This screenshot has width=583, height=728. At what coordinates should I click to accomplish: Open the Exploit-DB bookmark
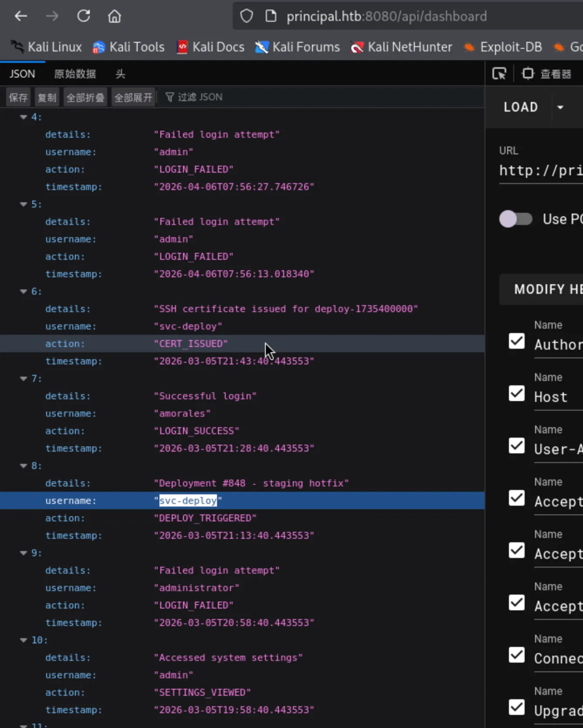point(503,47)
